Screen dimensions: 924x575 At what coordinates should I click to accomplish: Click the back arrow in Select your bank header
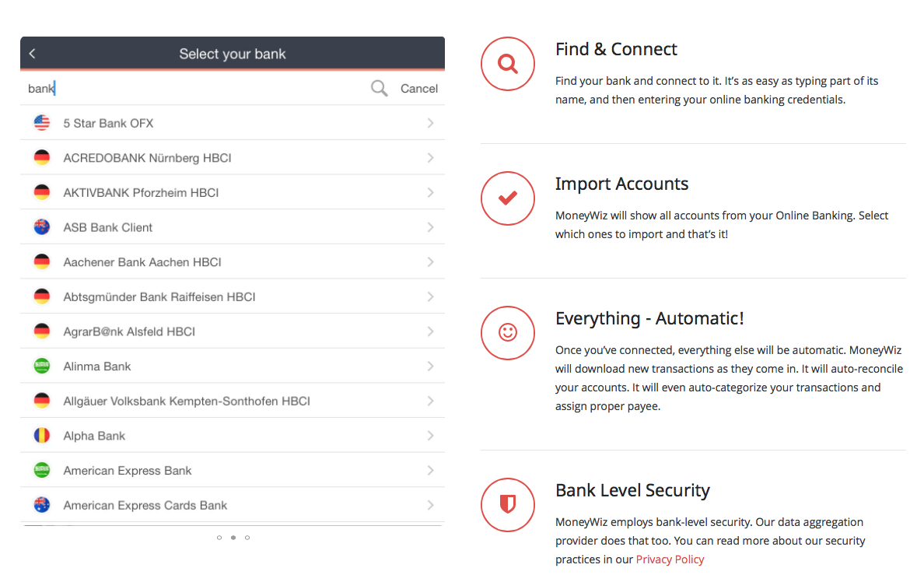[33, 54]
